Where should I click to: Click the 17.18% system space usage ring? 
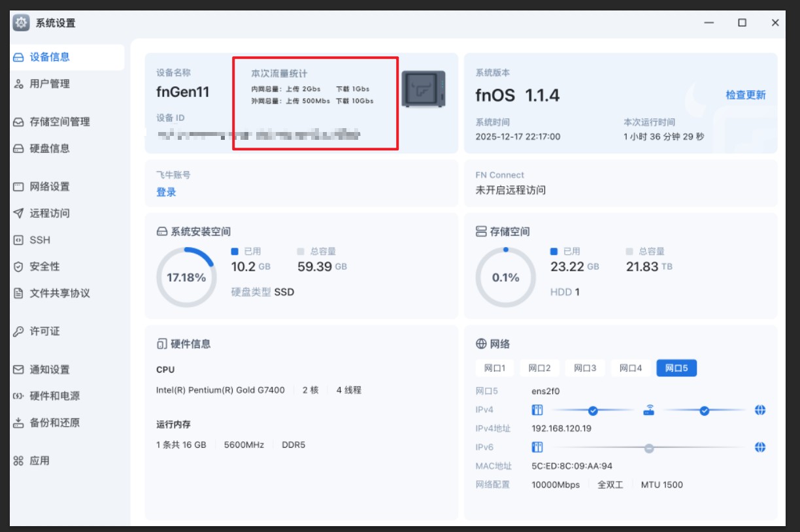click(186, 277)
